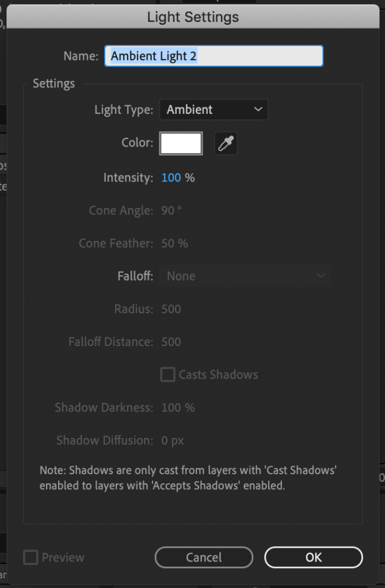Open the Light Type dropdown showing Ambient
Screen dimensions: 385x588
point(214,110)
